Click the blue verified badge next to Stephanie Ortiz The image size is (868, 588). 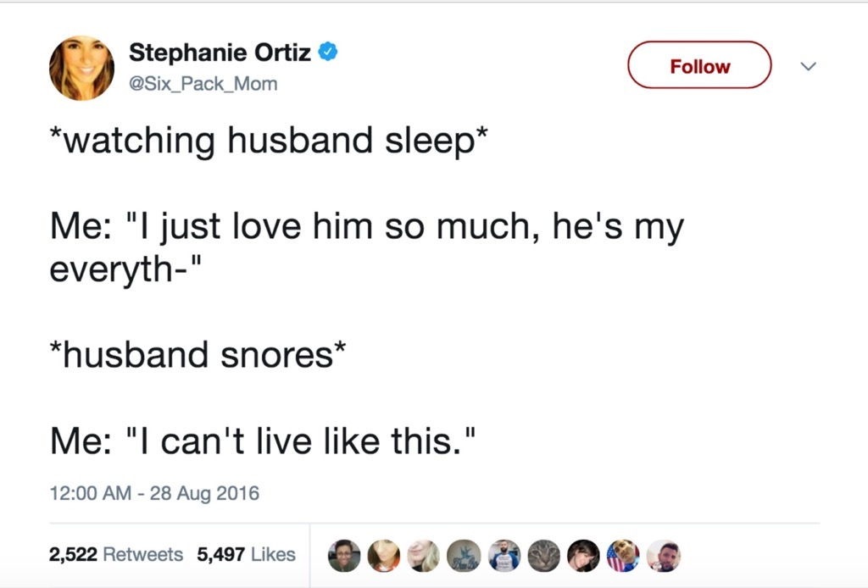(326, 51)
